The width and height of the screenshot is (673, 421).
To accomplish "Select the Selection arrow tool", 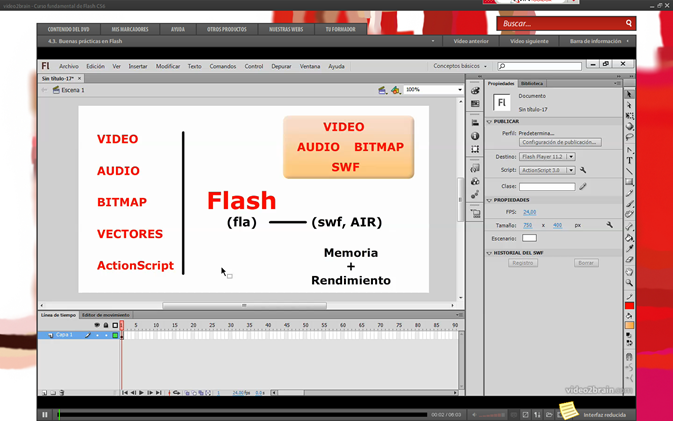I will (629, 94).
